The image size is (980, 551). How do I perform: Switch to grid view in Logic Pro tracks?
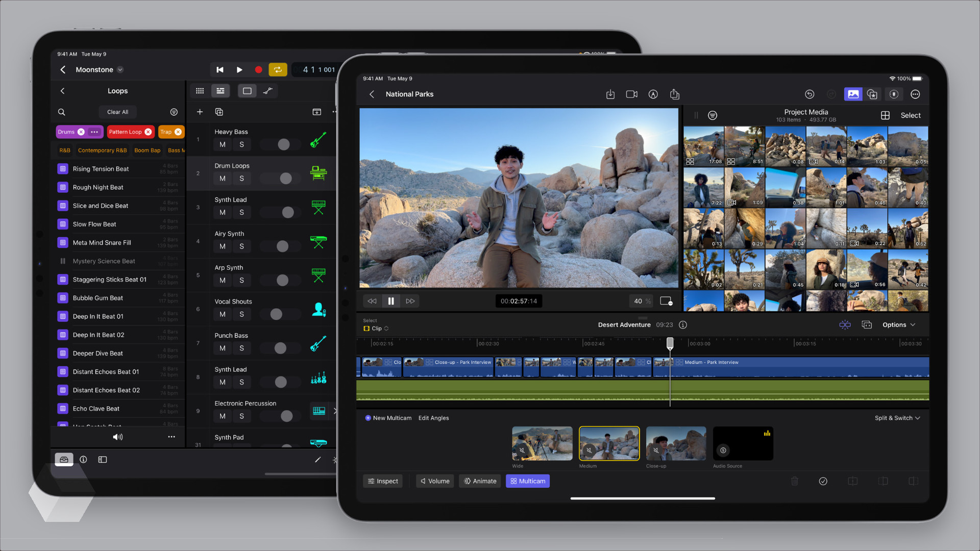[x=200, y=91]
